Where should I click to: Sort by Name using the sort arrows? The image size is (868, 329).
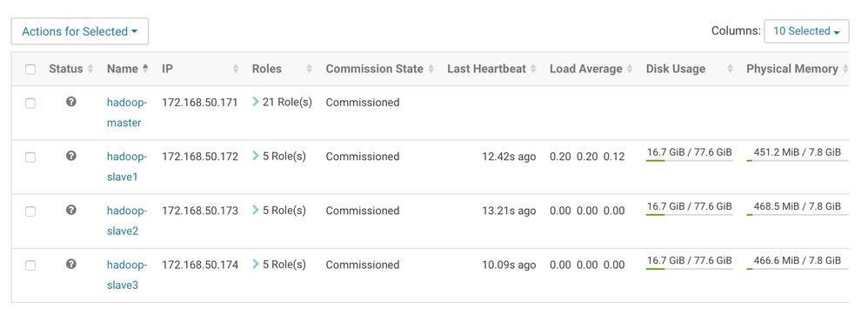[x=145, y=69]
